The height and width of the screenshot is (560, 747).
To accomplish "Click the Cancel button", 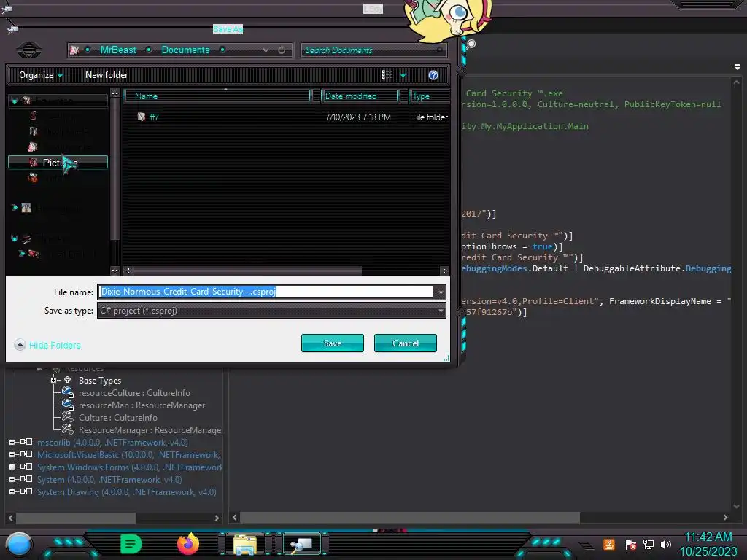I will tap(406, 343).
